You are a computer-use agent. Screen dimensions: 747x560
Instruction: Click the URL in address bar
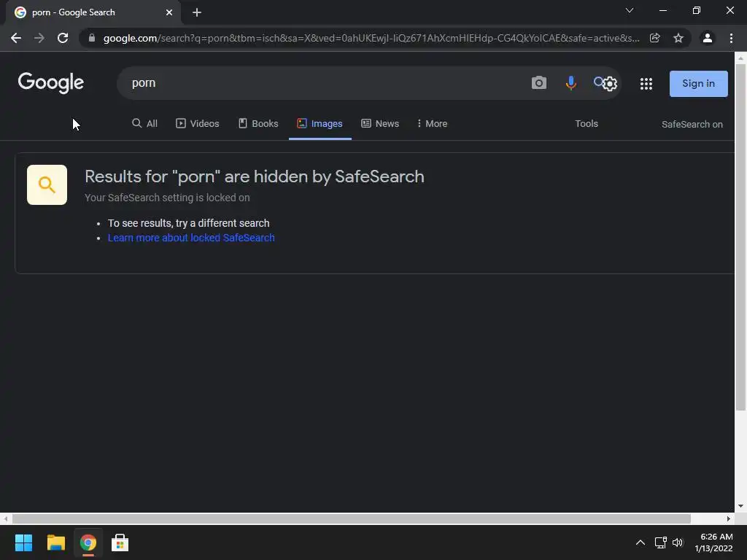371,38
